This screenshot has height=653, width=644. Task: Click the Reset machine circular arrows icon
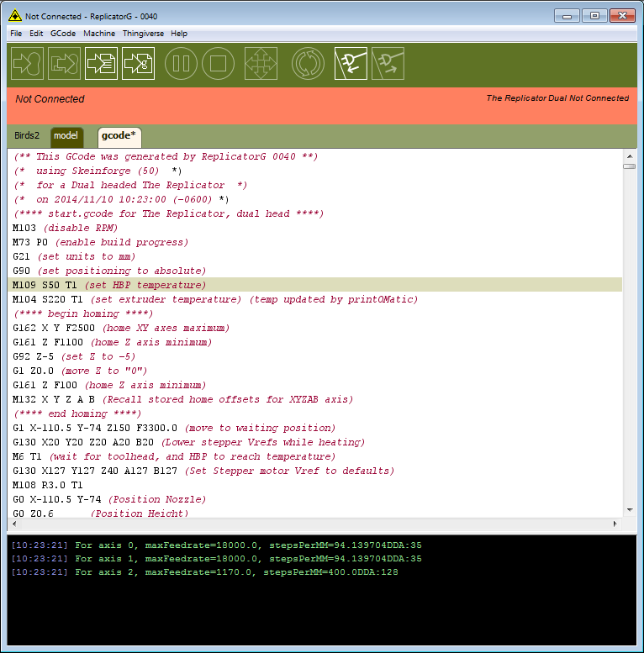click(308, 63)
